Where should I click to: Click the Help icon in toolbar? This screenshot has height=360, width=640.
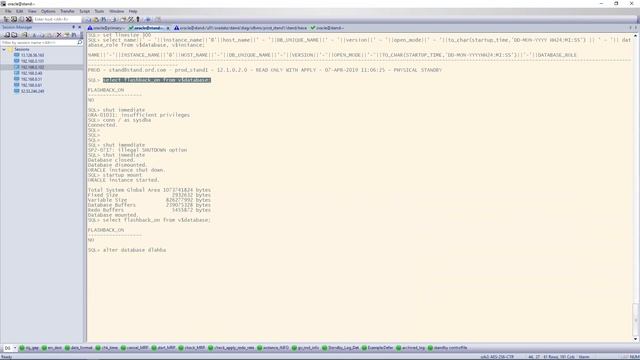[148, 19]
